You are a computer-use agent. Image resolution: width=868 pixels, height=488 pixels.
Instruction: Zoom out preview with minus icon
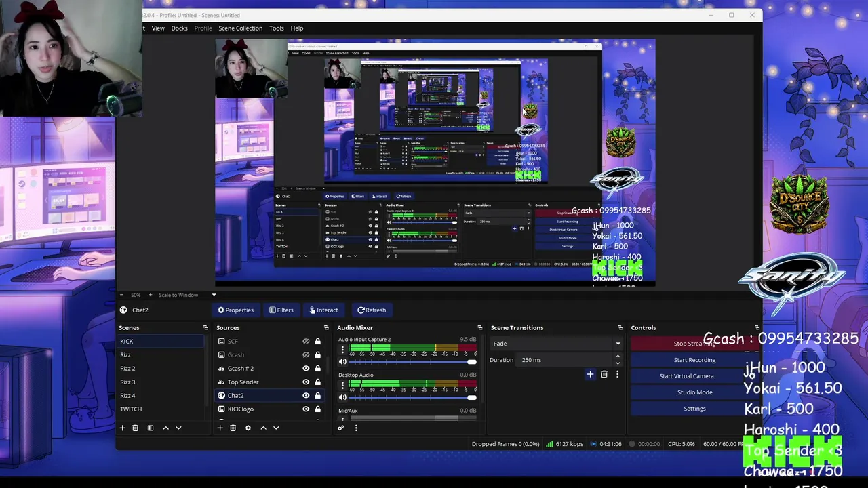point(123,295)
